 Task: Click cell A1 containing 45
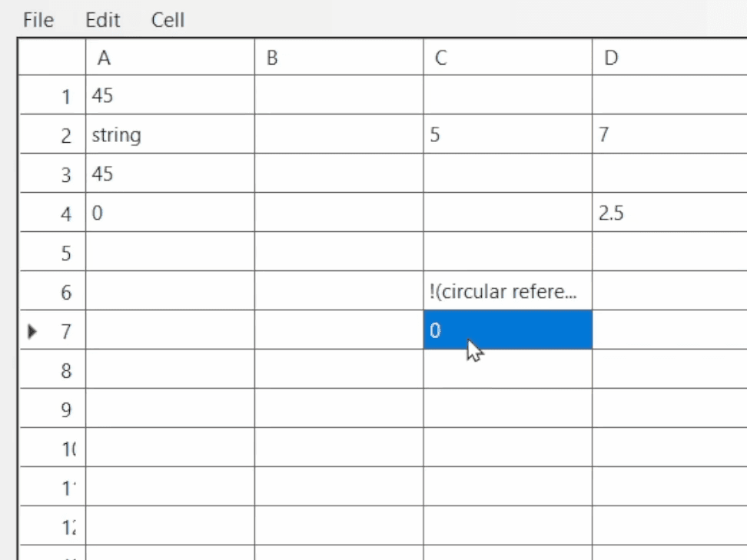coord(170,94)
